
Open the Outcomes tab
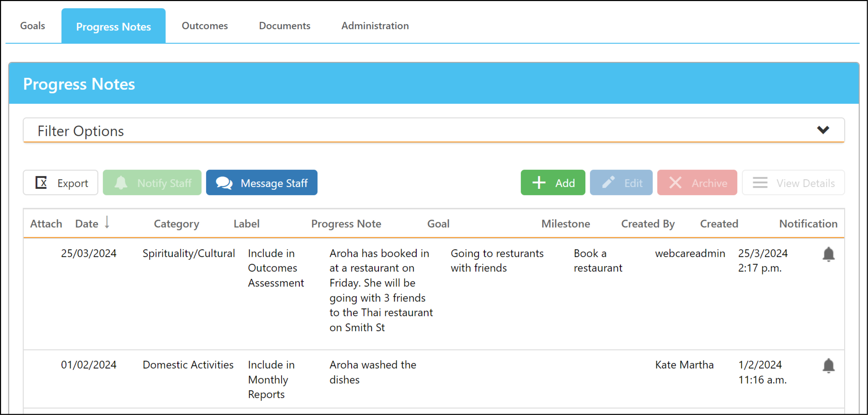click(x=204, y=26)
